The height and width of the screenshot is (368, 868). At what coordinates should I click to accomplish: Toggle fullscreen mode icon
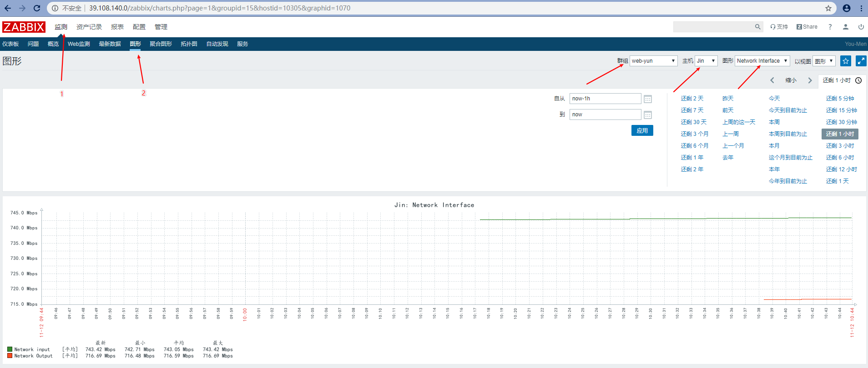(x=861, y=61)
